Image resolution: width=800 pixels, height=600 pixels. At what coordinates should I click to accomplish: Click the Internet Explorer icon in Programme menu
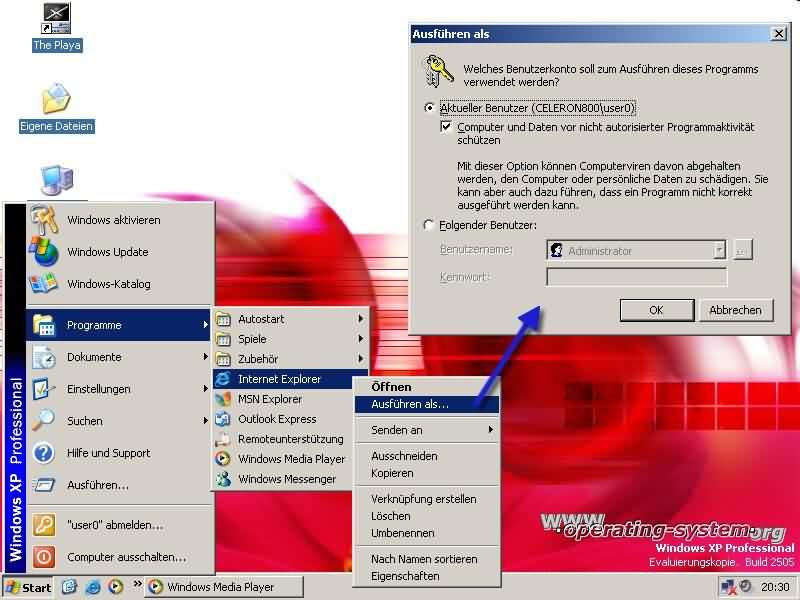click(223, 379)
